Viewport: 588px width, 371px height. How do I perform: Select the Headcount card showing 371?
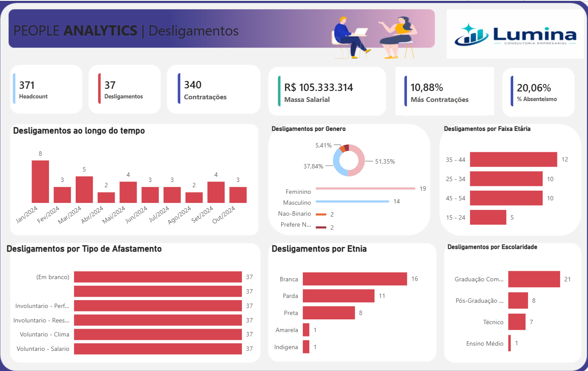(x=46, y=89)
